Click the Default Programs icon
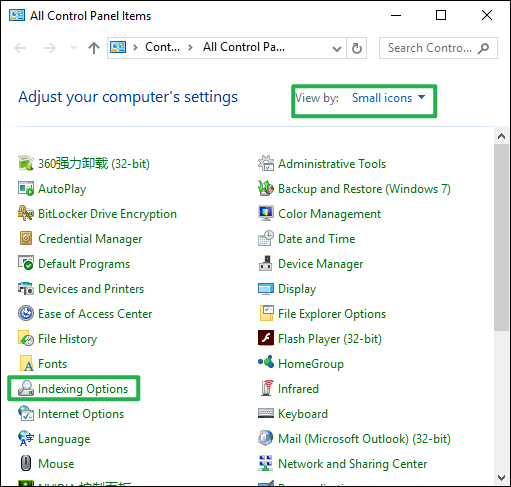The width and height of the screenshot is (511, 487). (x=26, y=264)
